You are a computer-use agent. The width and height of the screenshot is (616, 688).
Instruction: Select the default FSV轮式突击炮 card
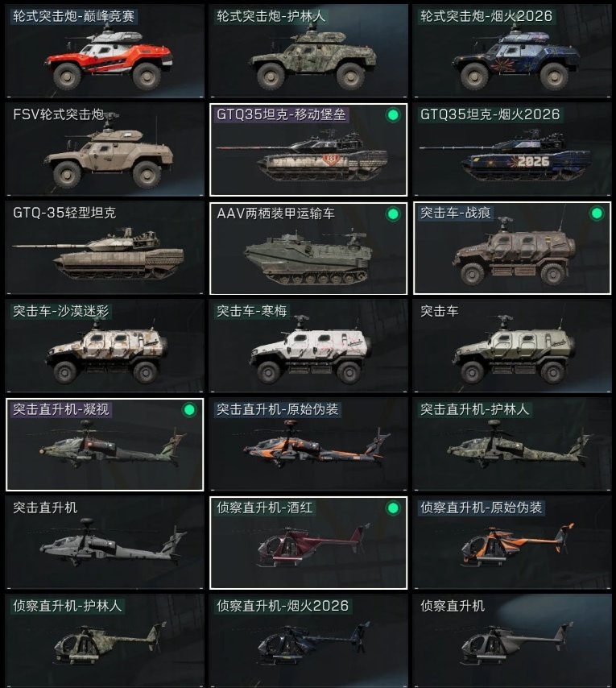point(105,149)
